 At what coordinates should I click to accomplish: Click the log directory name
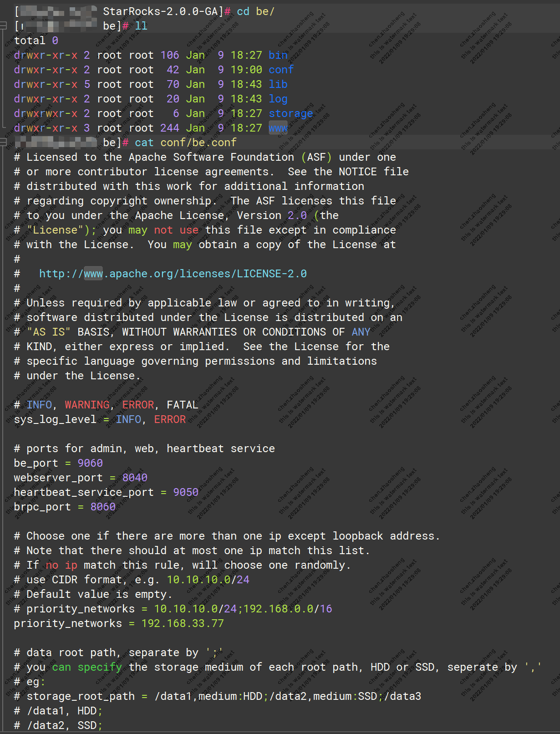tap(278, 99)
